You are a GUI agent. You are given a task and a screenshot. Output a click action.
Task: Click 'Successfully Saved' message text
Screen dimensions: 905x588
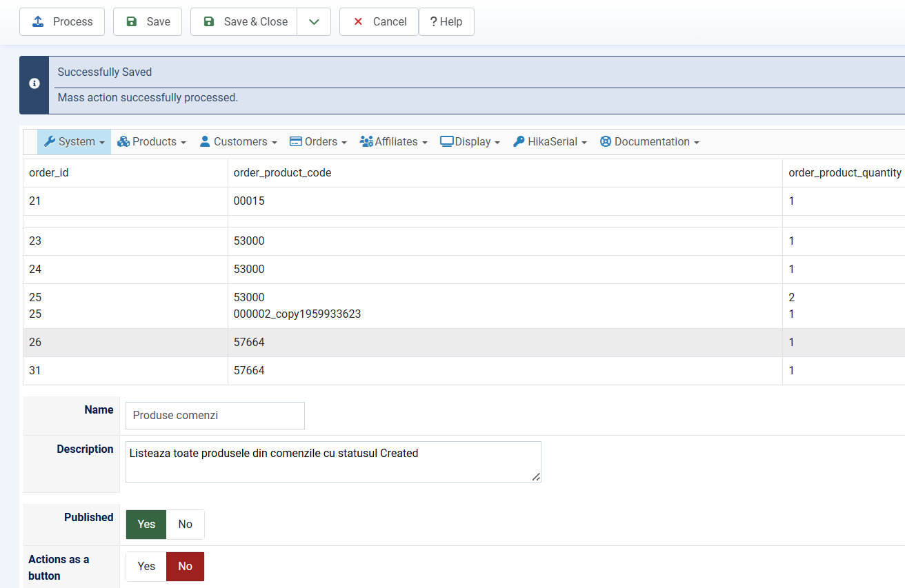tap(105, 72)
